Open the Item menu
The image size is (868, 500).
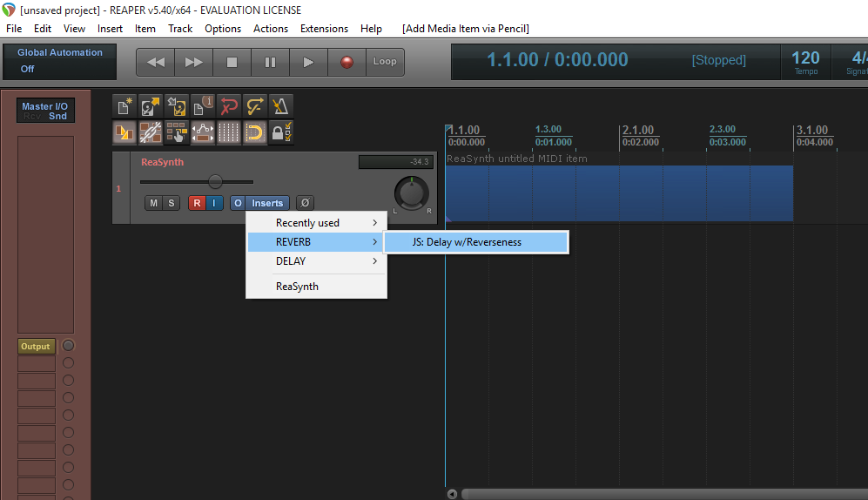[x=145, y=29]
